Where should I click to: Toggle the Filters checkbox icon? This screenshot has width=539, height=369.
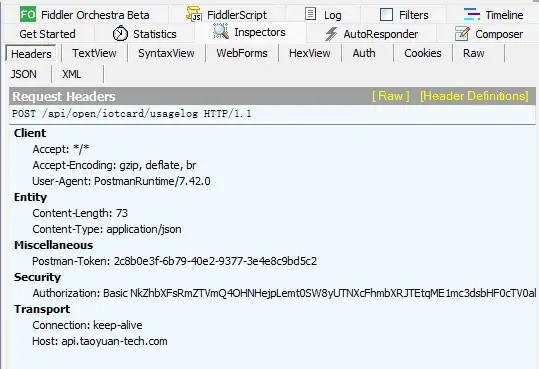pyautogui.click(x=386, y=15)
